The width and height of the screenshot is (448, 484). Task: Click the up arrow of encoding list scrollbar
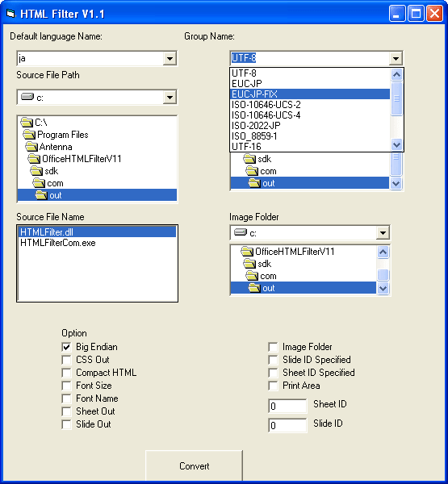[396, 74]
